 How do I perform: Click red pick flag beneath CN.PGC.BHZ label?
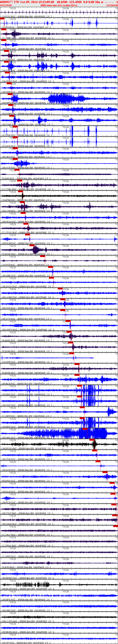tap(2, 19)
